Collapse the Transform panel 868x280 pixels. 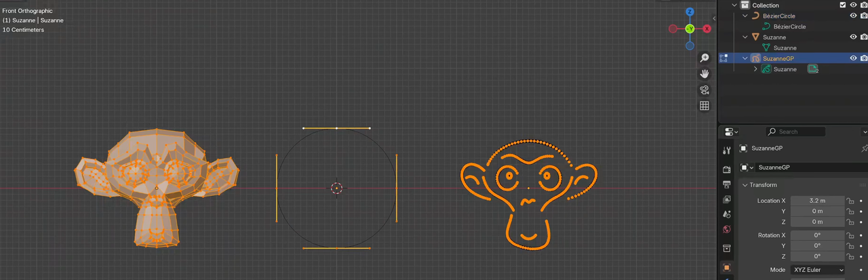tap(745, 185)
